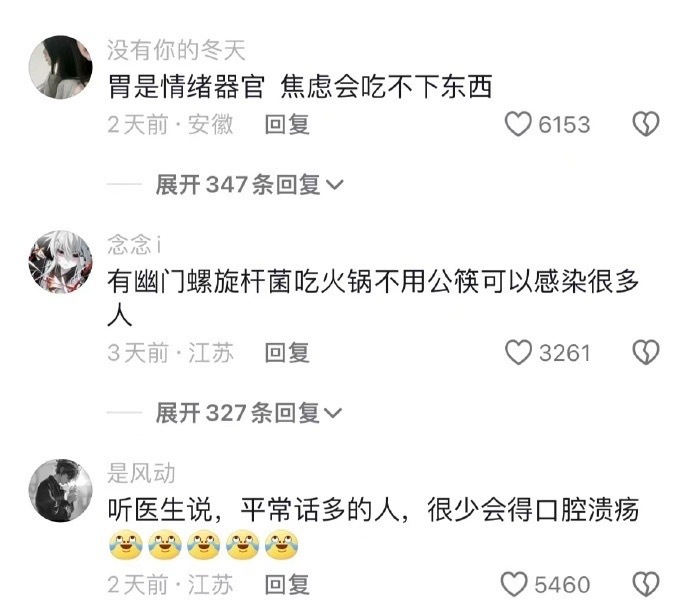The width and height of the screenshot is (690, 616).
Task: Reply to 是风动's comment
Action: 287,585
